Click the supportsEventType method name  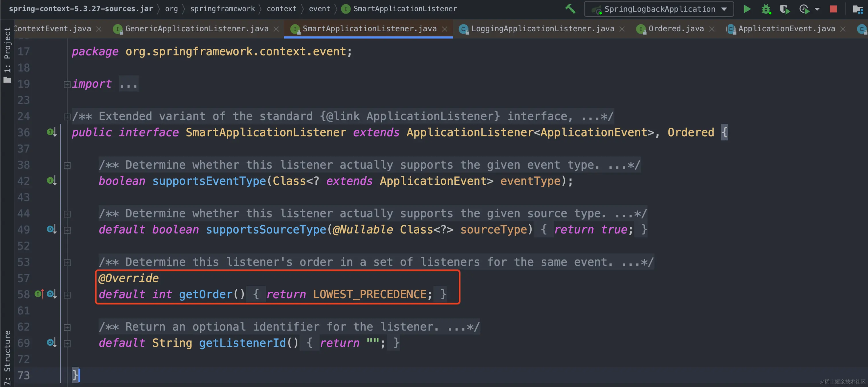point(209,181)
